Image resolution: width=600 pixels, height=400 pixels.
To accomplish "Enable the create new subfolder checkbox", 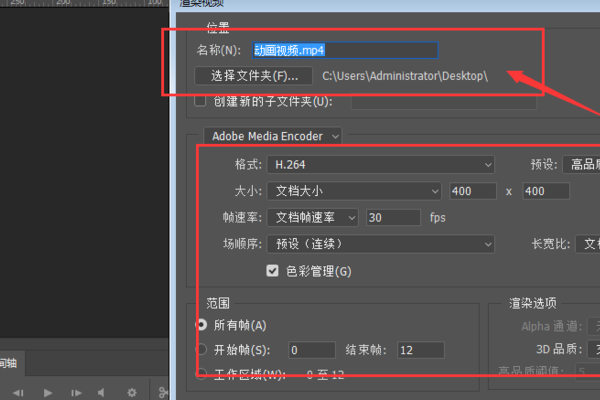I will coord(200,101).
